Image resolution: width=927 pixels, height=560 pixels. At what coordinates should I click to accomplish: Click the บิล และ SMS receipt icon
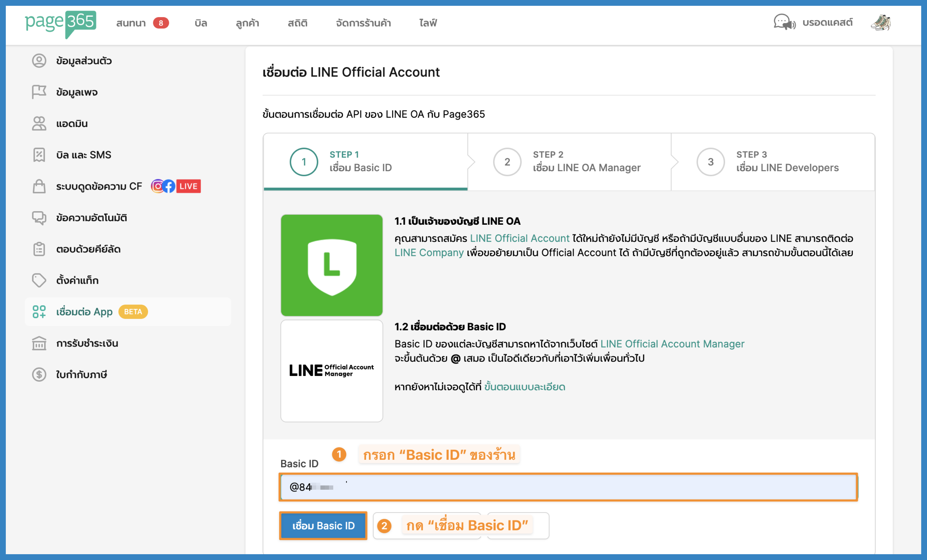pos(39,154)
